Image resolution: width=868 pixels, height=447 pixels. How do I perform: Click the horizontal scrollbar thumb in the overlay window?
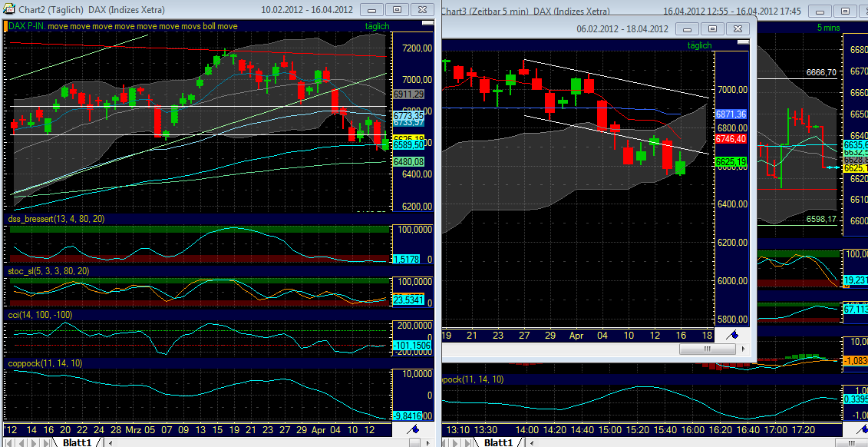706,348
